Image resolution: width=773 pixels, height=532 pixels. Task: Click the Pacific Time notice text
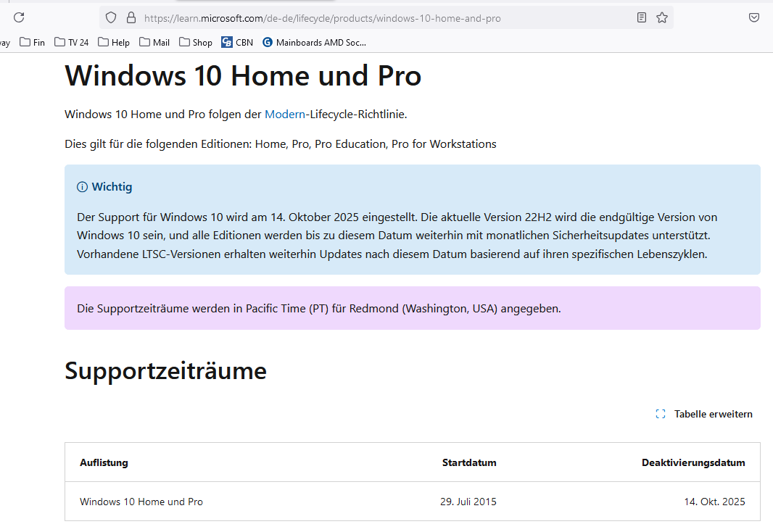pyautogui.click(x=319, y=309)
